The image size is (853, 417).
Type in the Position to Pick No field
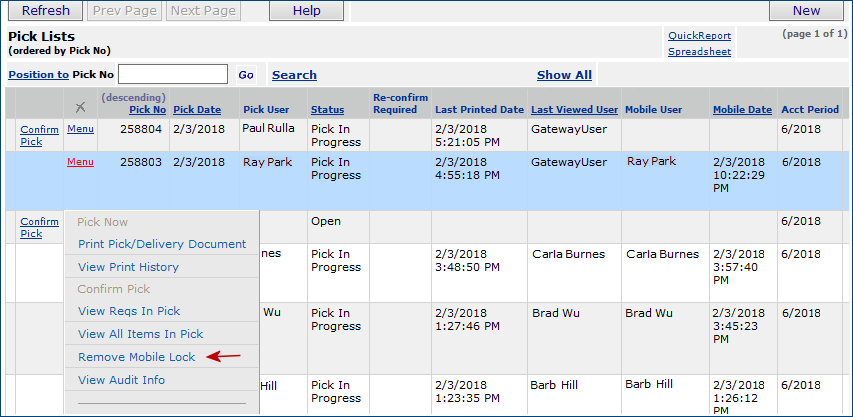[x=173, y=75]
